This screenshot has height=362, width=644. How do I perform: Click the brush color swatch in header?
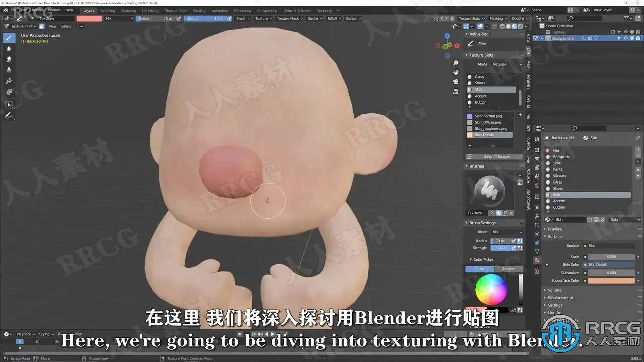click(89, 19)
